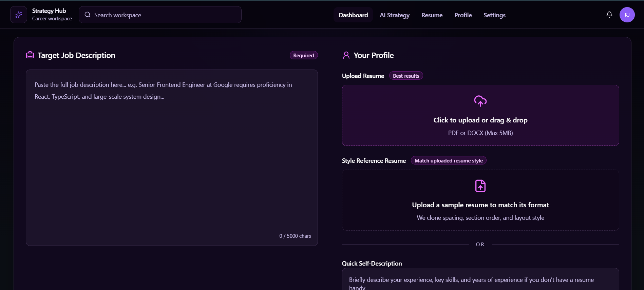
Task: Click the person icon beside Your Profile
Action: [x=346, y=55]
